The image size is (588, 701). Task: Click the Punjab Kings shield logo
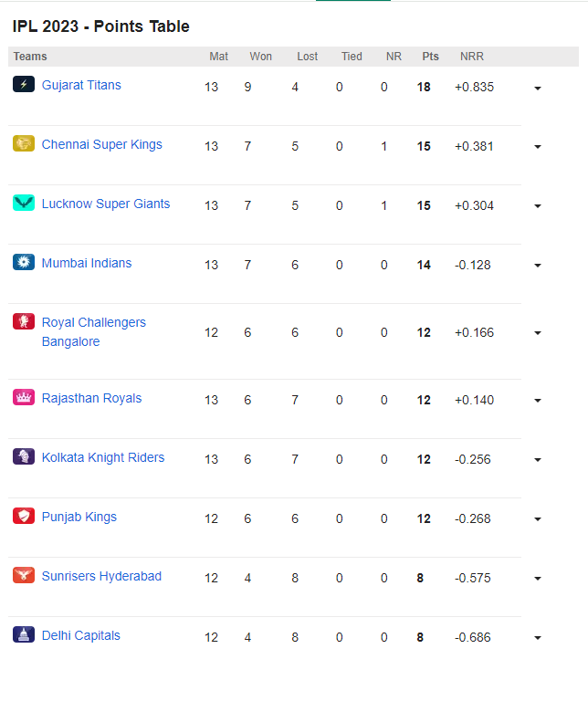(24, 516)
